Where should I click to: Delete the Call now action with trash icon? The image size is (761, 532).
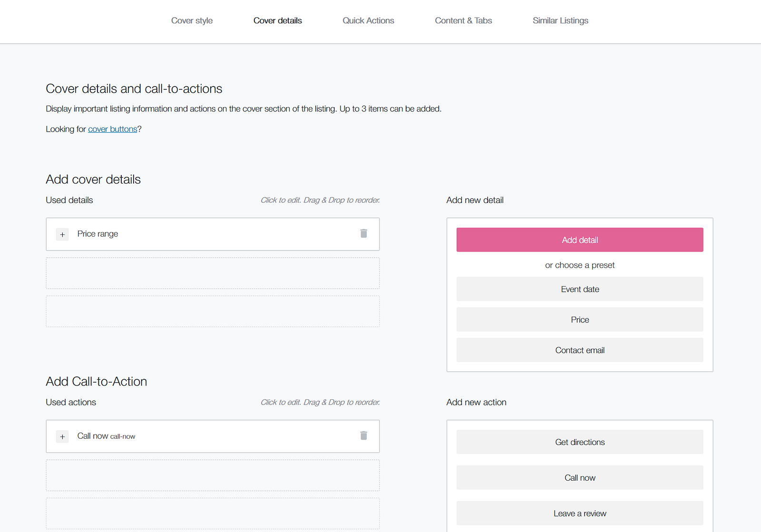pos(364,435)
